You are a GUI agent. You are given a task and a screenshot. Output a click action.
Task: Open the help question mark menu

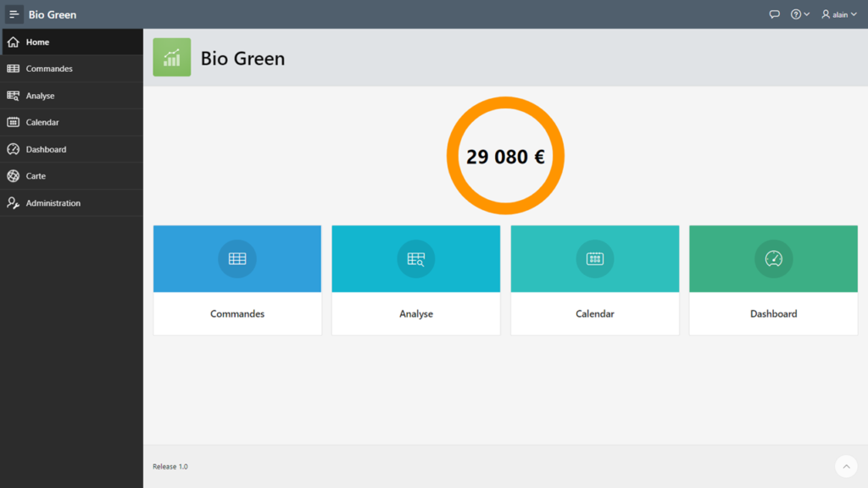799,14
